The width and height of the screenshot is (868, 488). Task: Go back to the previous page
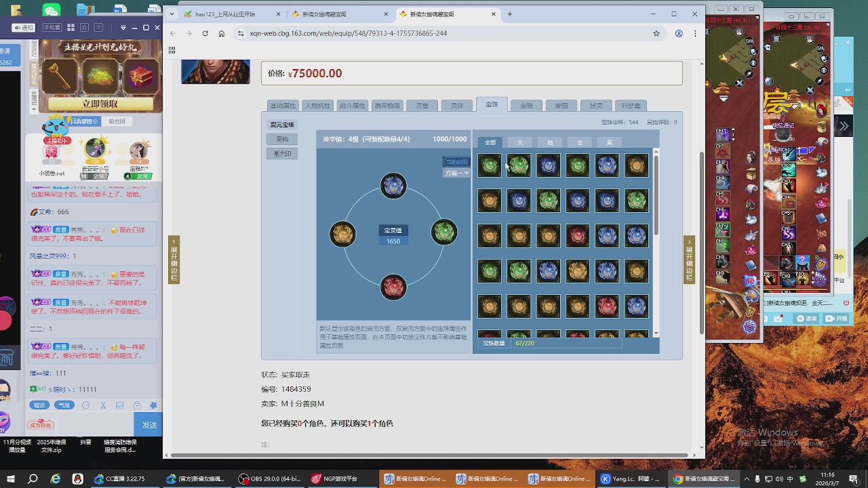(172, 33)
